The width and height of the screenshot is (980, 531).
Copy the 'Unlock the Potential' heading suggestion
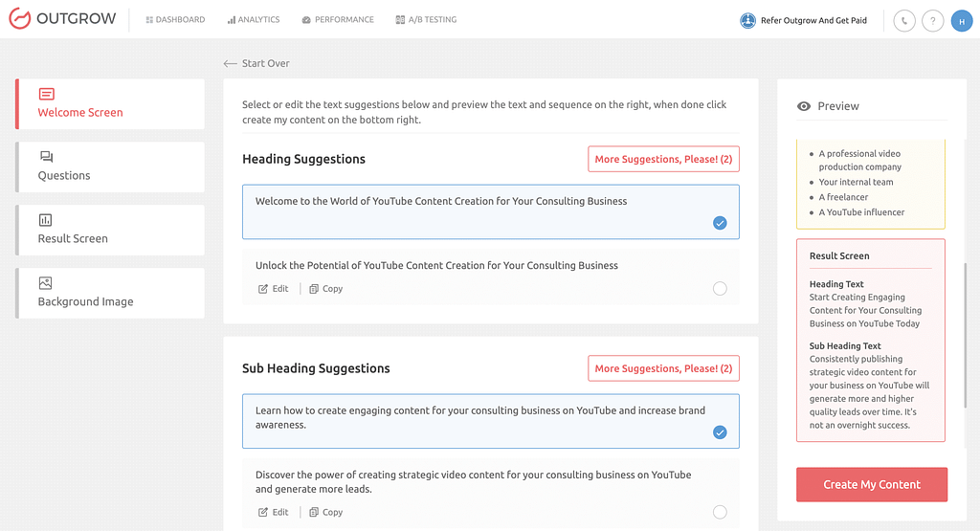pyautogui.click(x=325, y=289)
